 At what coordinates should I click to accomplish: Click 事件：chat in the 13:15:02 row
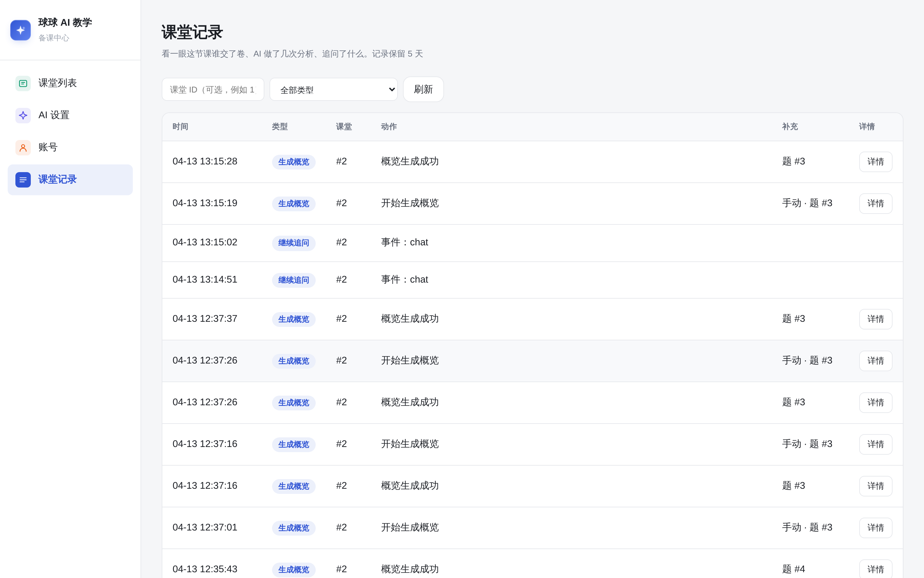coord(404,242)
